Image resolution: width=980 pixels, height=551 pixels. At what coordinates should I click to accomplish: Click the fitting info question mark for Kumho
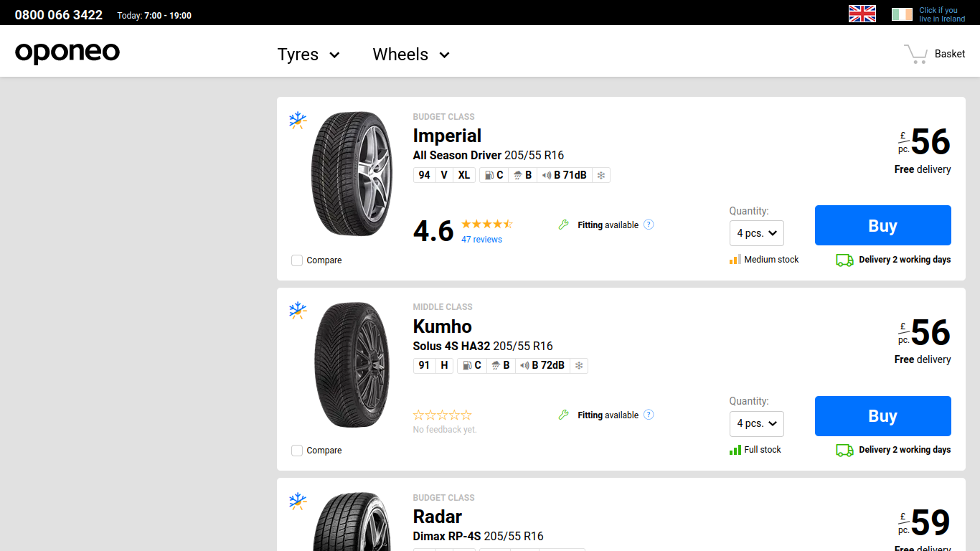(x=649, y=415)
